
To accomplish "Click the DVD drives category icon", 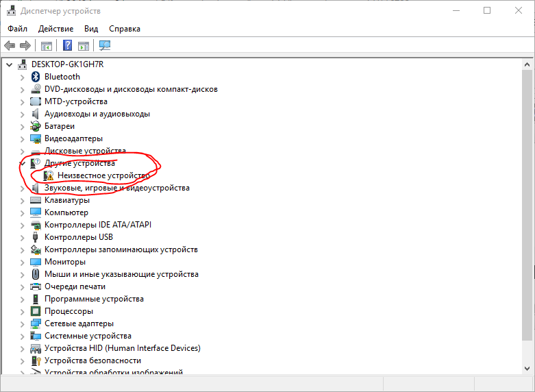I will click(36, 89).
